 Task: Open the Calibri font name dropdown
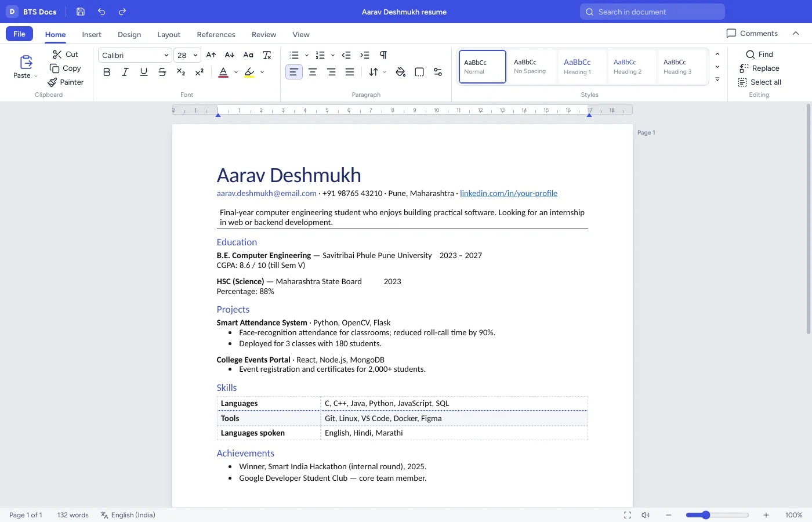tap(135, 55)
